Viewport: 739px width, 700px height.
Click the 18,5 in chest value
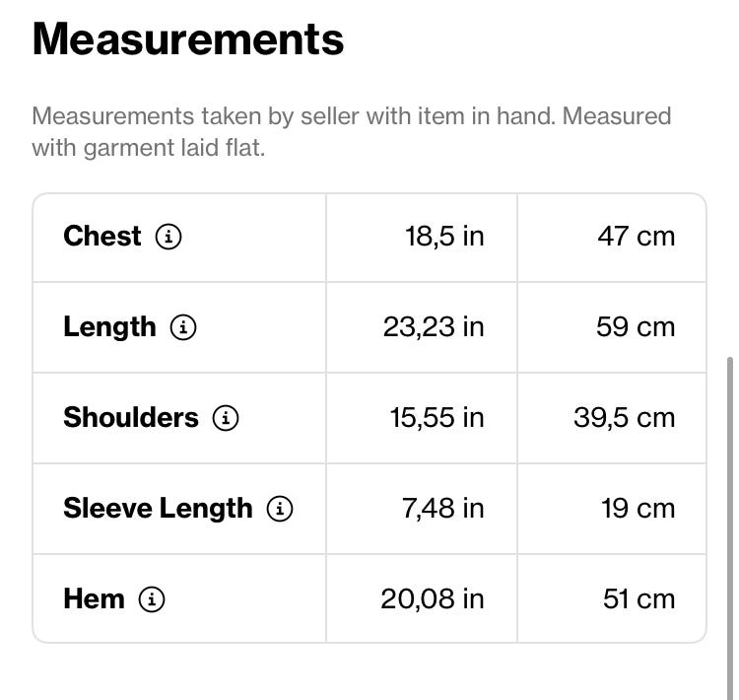pyautogui.click(x=444, y=237)
